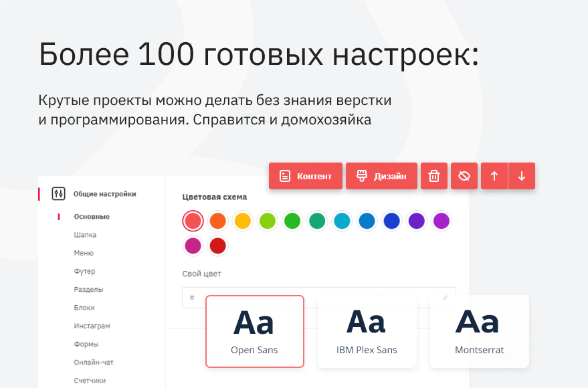Choose the IBM Plex Sans font card
588x388 pixels.
(x=367, y=331)
